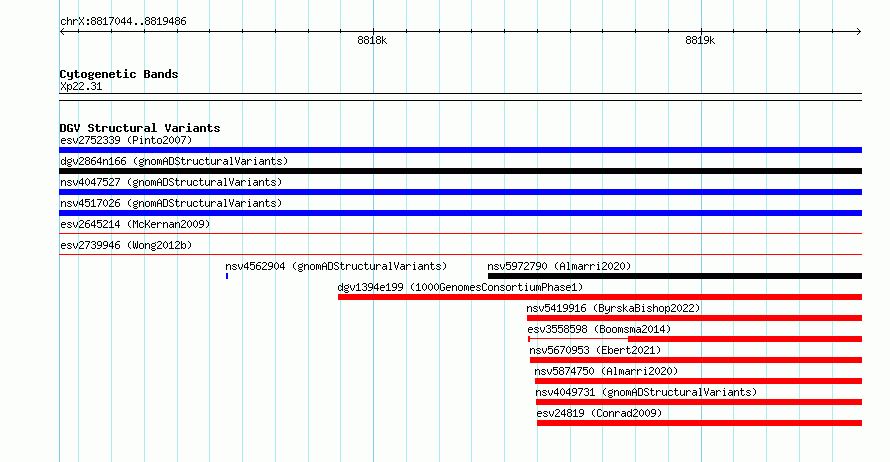The height and width of the screenshot is (462, 890).
Task: Open nsv4562904 gnomAD variant label
Action: pos(336,266)
